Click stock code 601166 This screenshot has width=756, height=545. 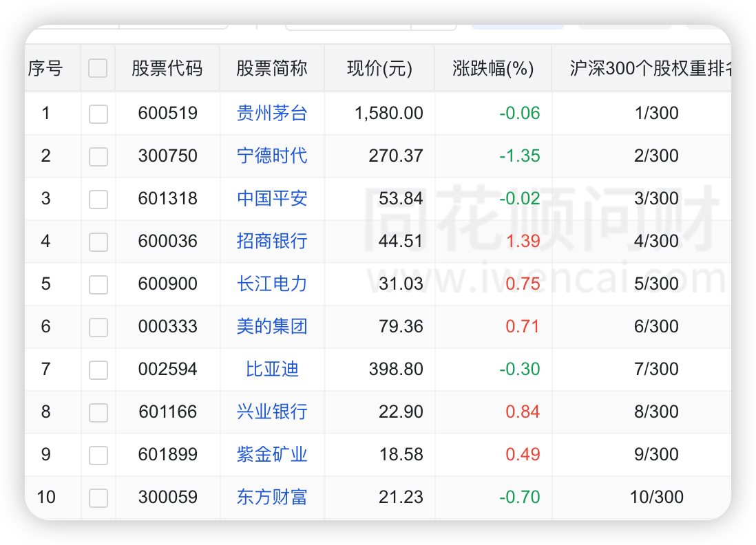(x=168, y=412)
